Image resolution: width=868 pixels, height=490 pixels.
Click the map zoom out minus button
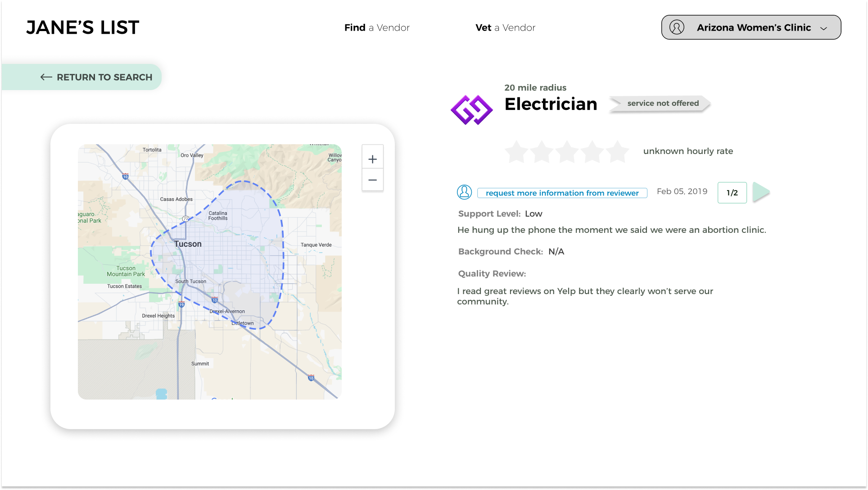372,180
